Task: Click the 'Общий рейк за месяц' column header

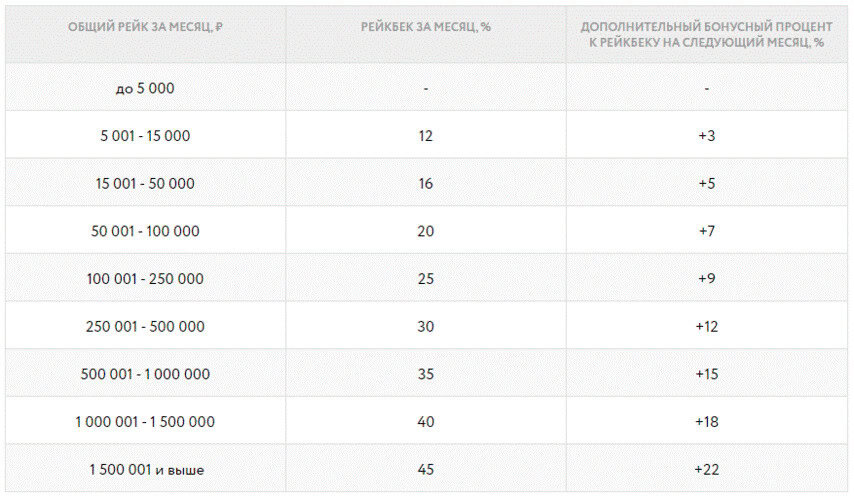Action: [145, 27]
